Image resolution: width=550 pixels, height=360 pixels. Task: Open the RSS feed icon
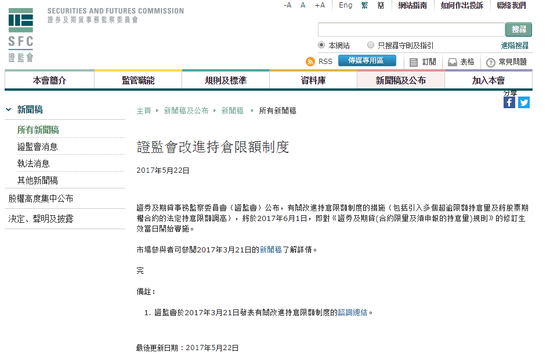coord(310,62)
